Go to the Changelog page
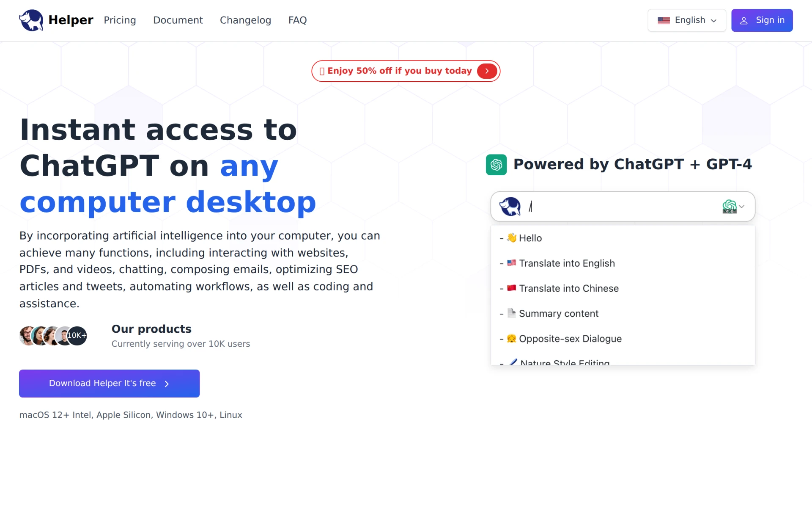 tap(245, 20)
